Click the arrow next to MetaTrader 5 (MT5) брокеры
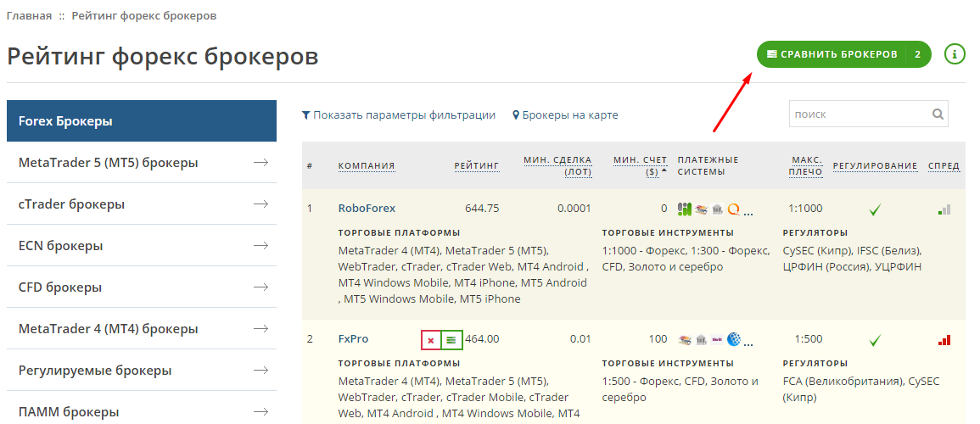 click(260, 162)
